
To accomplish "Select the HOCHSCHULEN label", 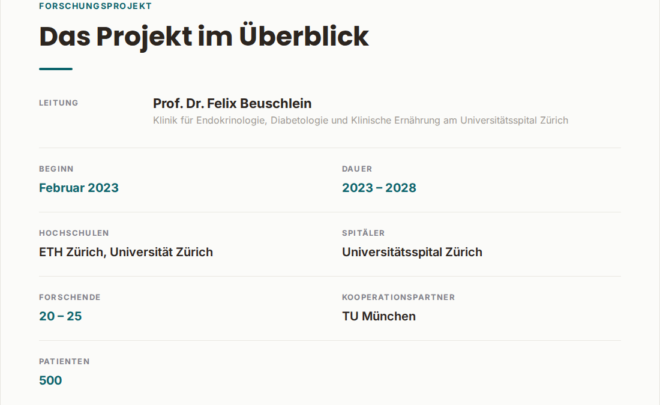I will point(74,233).
